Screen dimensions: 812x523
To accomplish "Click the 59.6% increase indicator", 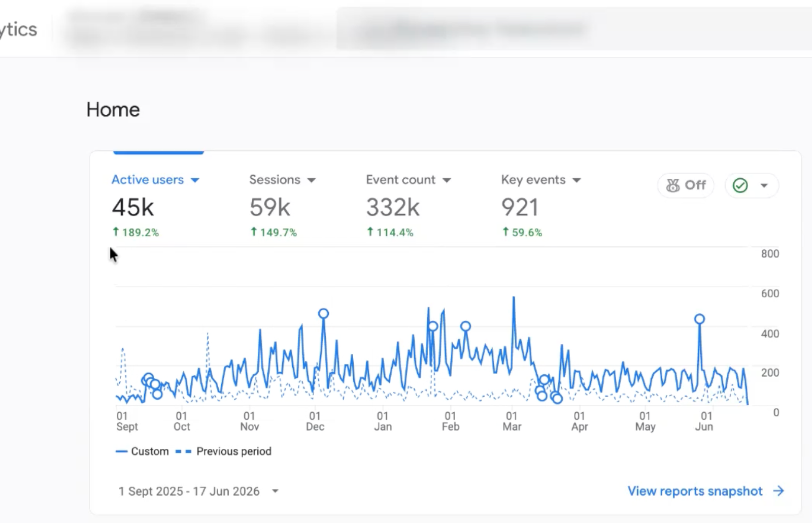I will point(522,233).
